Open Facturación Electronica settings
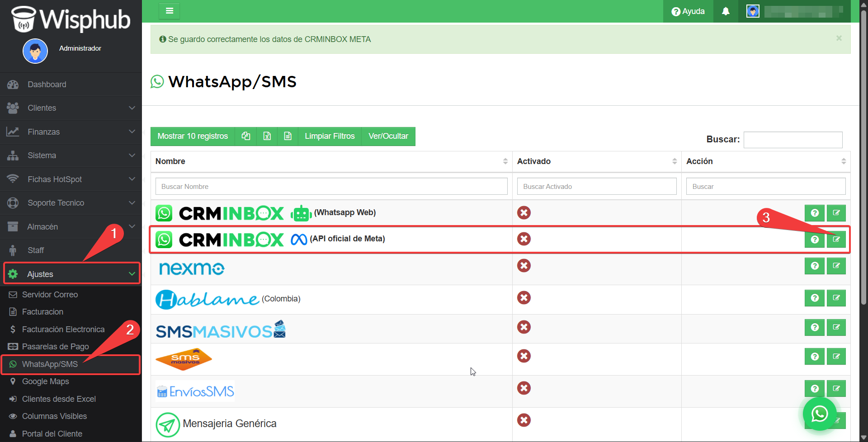 [x=71, y=329]
